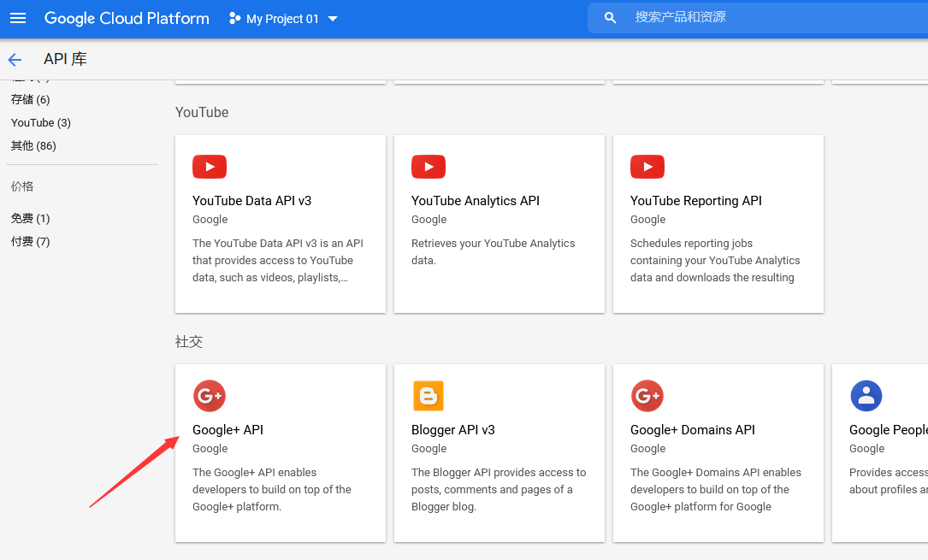Click Google publisher under Google People API
The image size is (928, 560).
867,448
